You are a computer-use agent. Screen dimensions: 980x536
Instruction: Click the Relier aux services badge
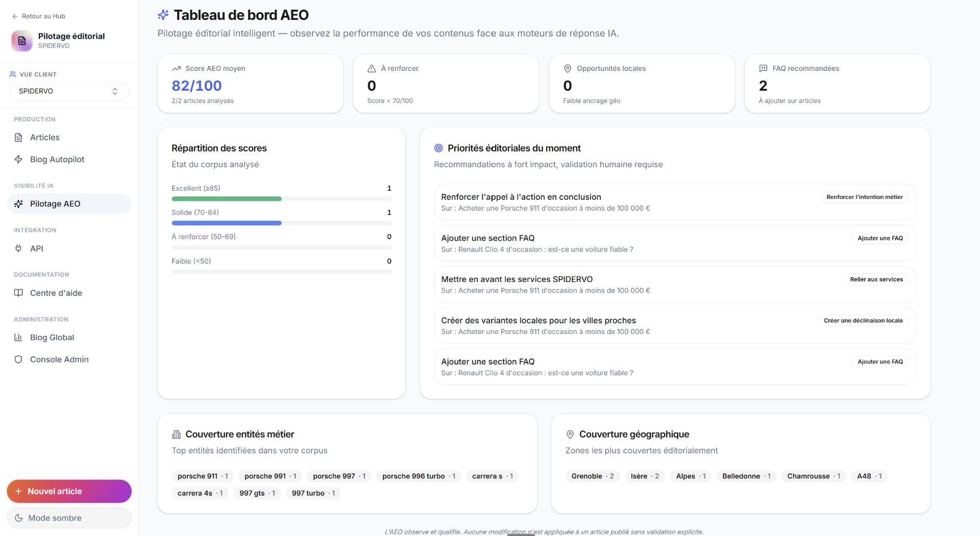pos(876,279)
